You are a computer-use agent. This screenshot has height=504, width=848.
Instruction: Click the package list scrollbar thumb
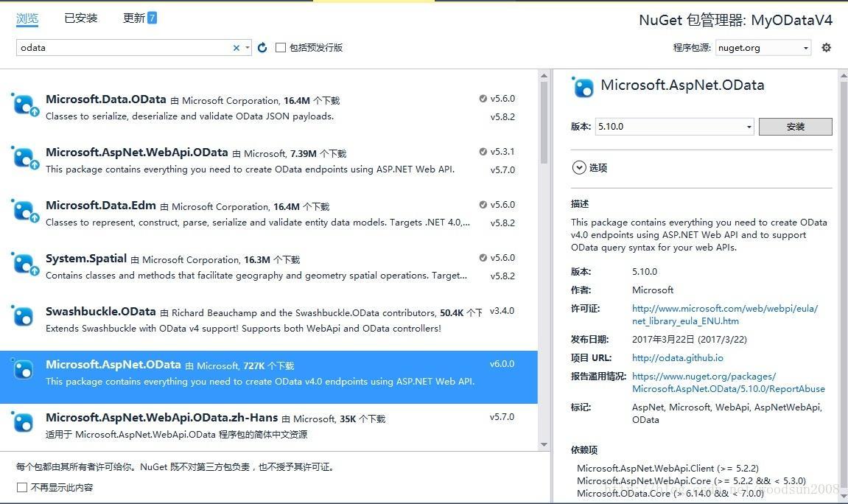coord(544,122)
